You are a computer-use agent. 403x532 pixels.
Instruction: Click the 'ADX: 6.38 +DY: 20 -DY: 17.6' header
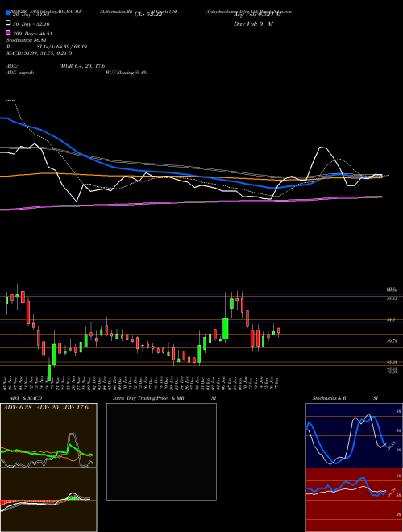46,407
